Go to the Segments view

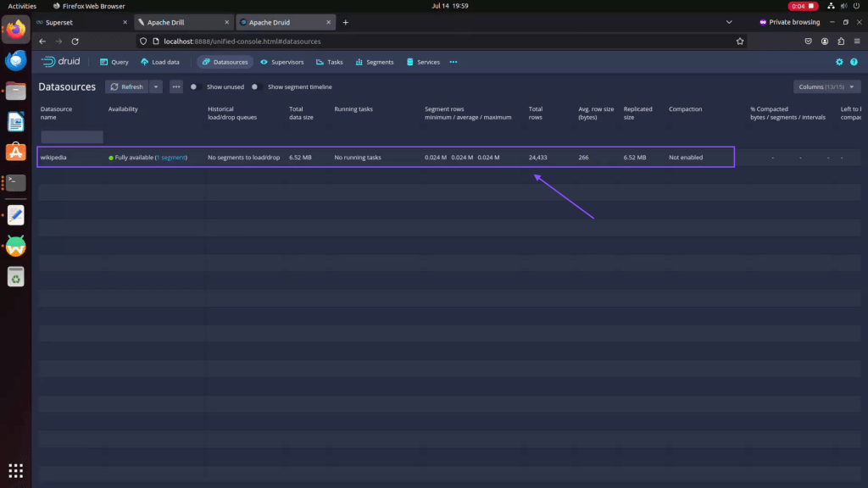click(x=374, y=62)
